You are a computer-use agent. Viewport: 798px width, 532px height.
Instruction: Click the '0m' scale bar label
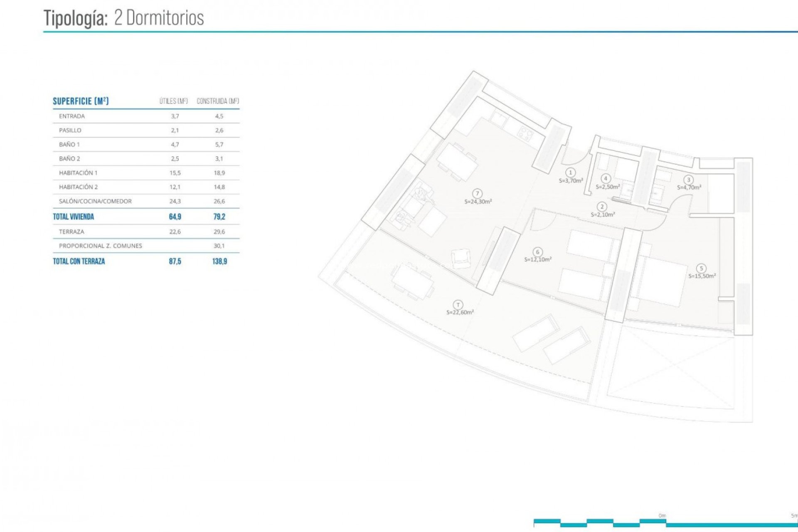(662, 516)
